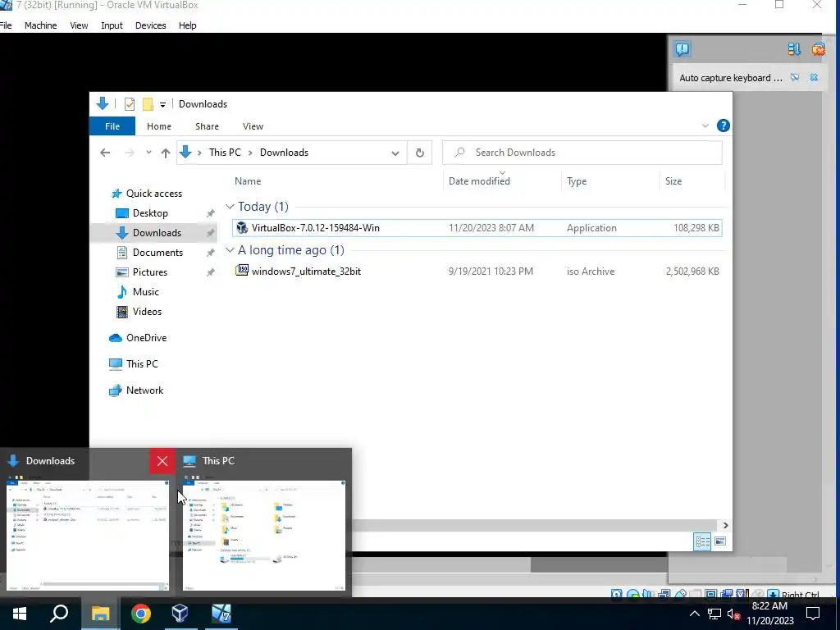Open the Input menu
Screen dimensions: 840x630
point(112,25)
